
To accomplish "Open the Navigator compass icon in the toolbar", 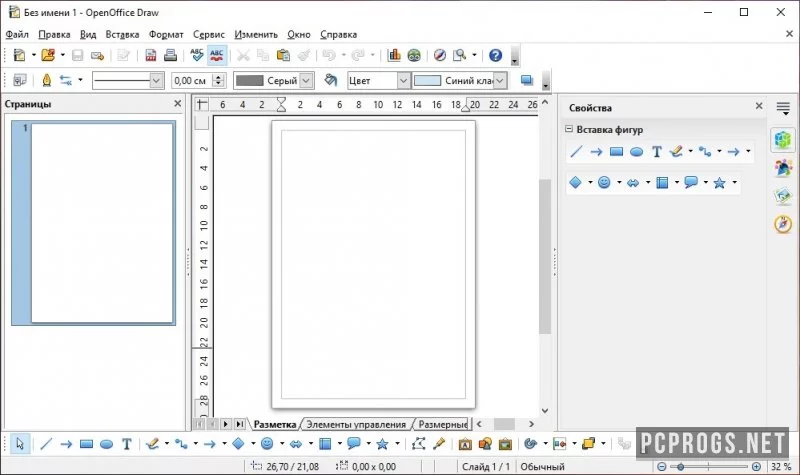I will tap(439, 55).
